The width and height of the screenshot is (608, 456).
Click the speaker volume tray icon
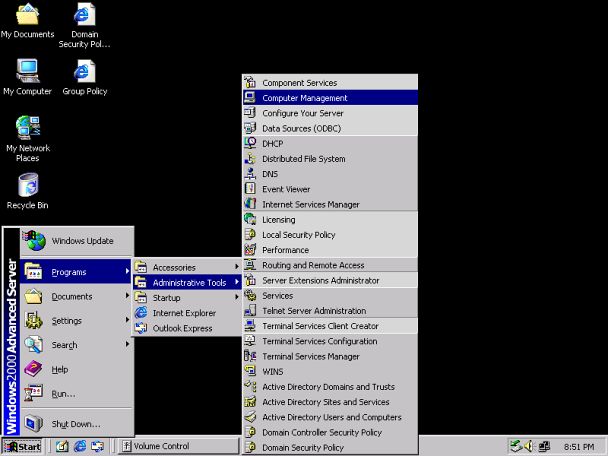[x=529, y=446]
